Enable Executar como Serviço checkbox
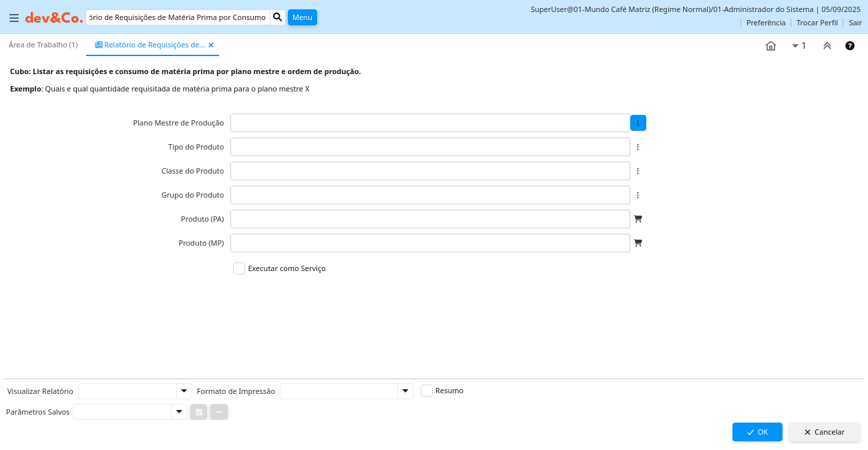Image resolution: width=868 pixels, height=450 pixels. click(239, 268)
